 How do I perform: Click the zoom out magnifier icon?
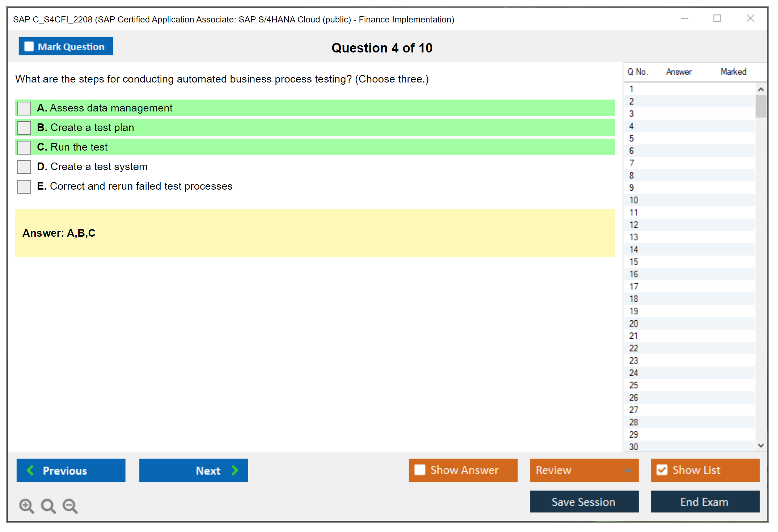pyautogui.click(x=70, y=506)
